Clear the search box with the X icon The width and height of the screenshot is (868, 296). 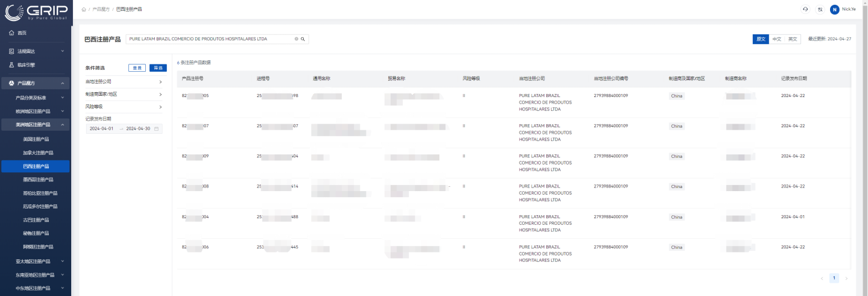296,39
